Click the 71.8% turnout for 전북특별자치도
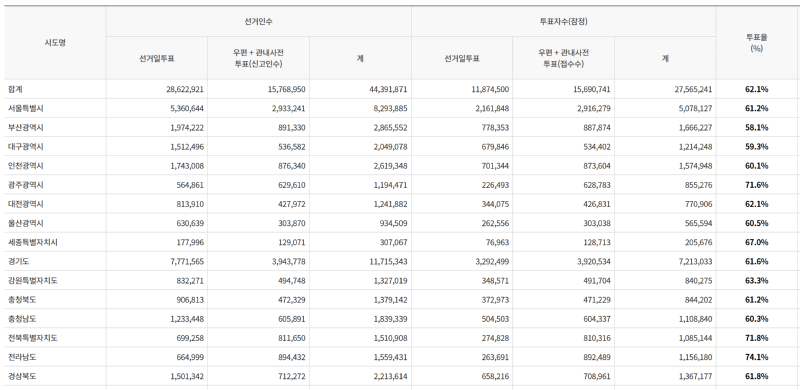800x390 pixels. [757, 338]
